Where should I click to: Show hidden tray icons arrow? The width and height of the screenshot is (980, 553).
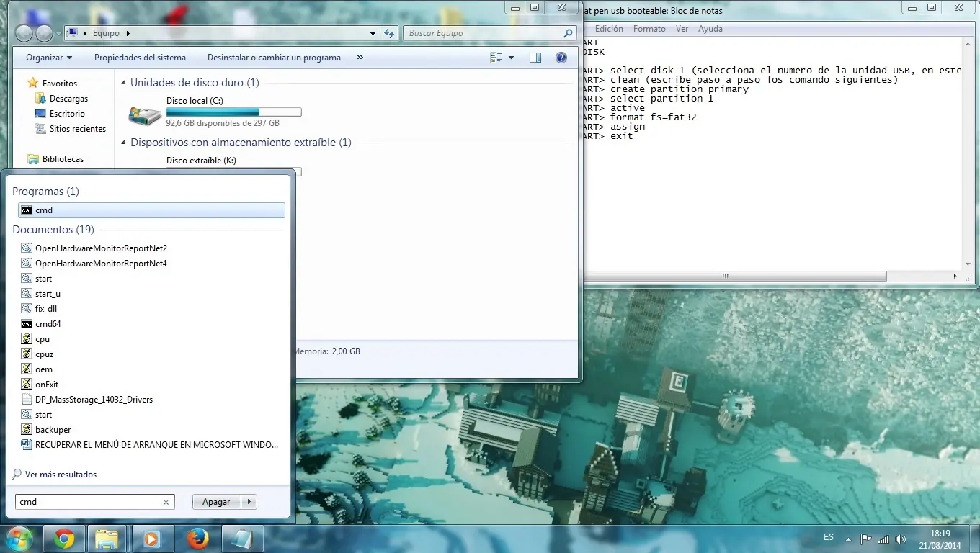(x=848, y=539)
